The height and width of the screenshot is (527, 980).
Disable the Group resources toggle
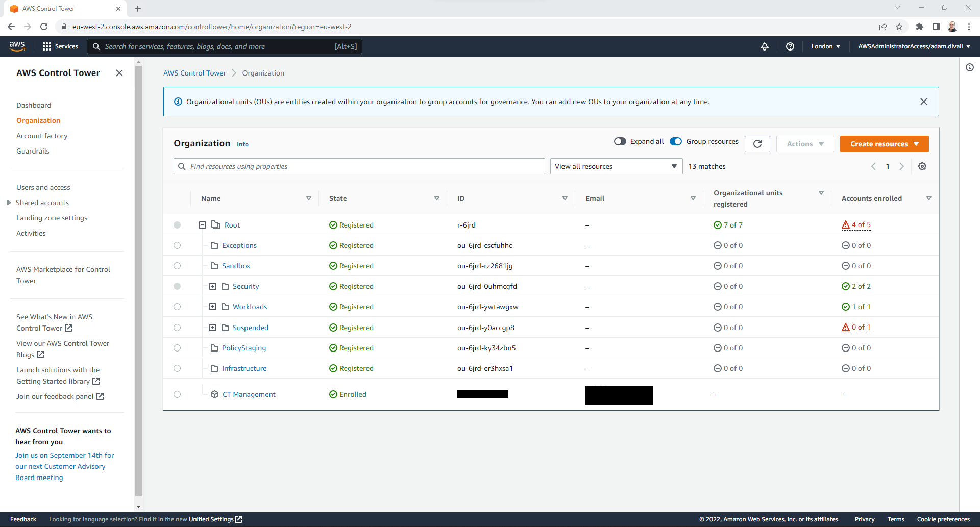[676, 141]
